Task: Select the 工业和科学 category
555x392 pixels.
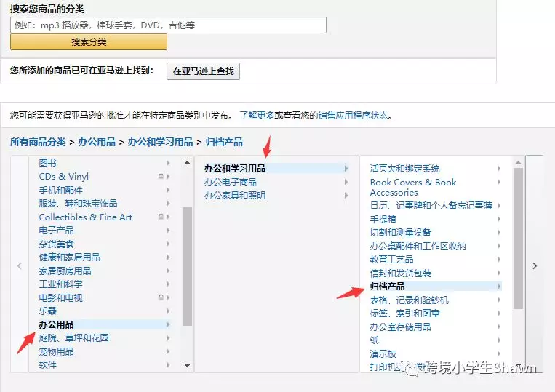Action: [60, 284]
